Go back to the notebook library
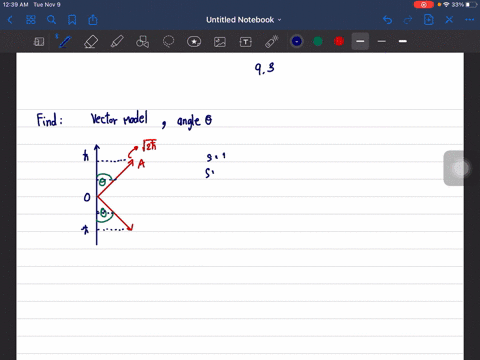 pyautogui.click(x=10, y=20)
